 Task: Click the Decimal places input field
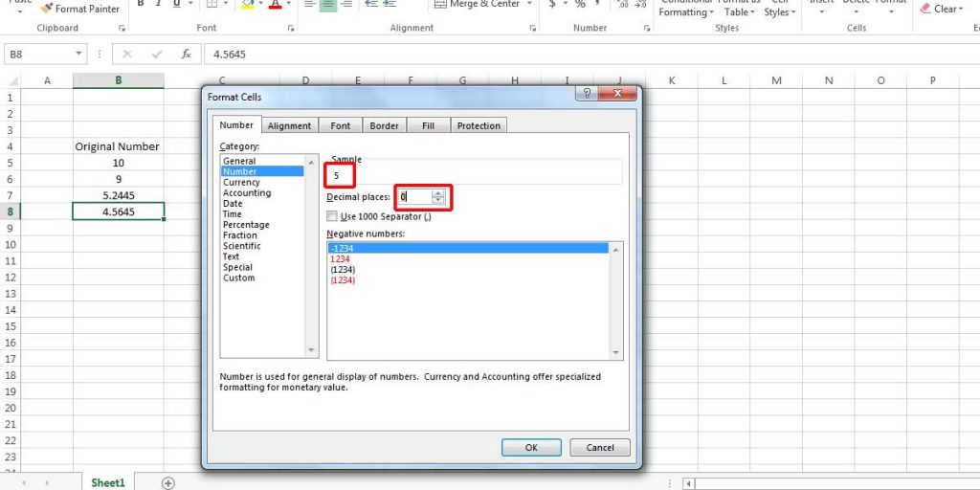click(415, 197)
